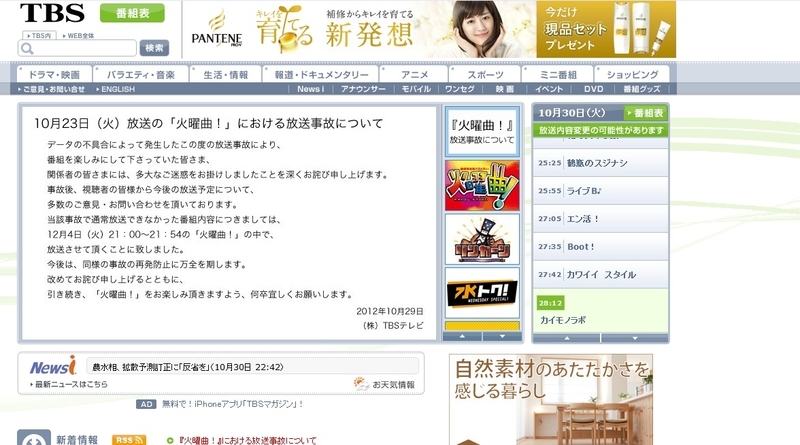Open 27:05 エン活！ schedule entry
This screenshot has height=445, width=800.
pos(601,218)
